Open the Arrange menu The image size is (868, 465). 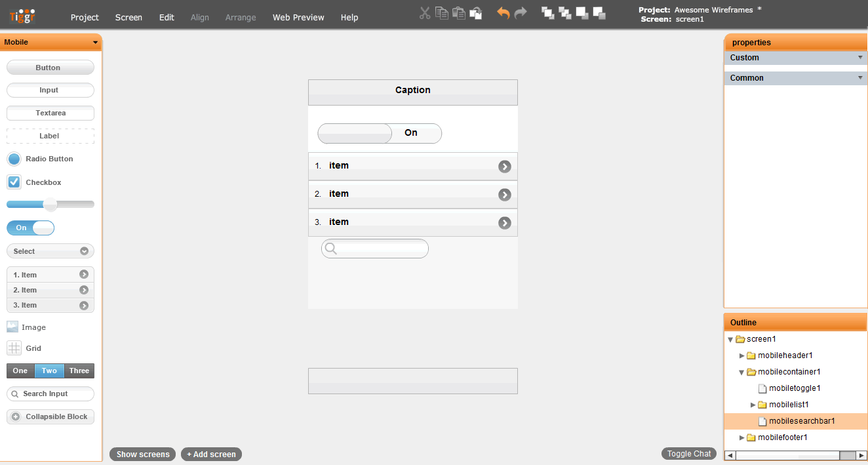point(241,17)
